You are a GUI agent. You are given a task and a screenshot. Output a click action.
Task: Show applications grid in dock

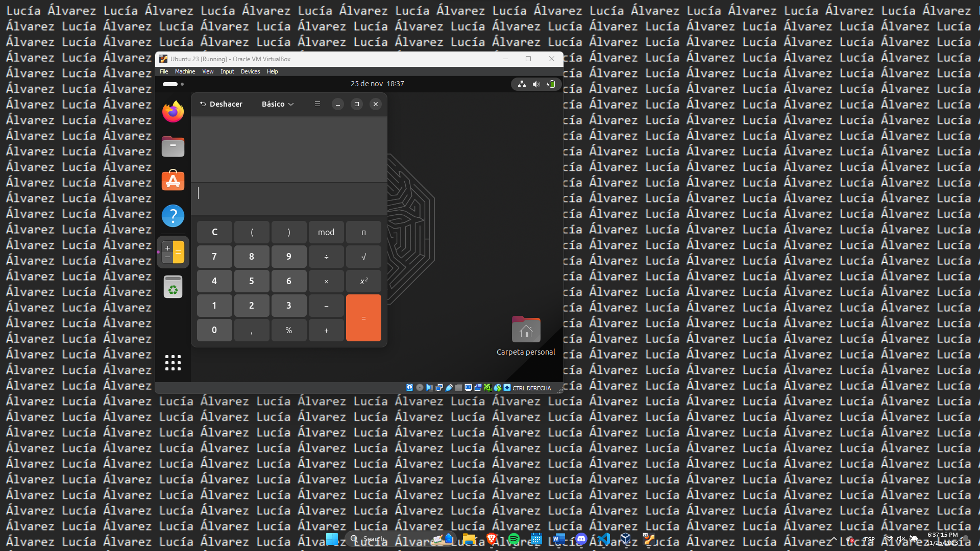click(173, 363)
